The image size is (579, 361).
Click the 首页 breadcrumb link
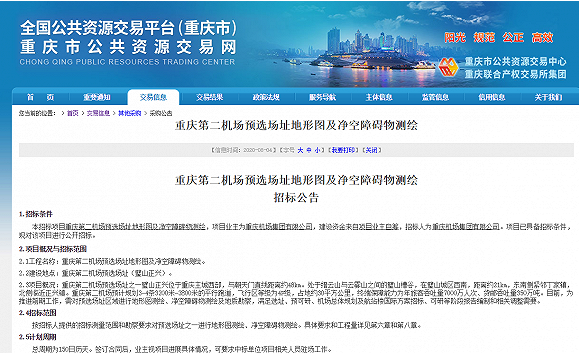pos(73,113)
